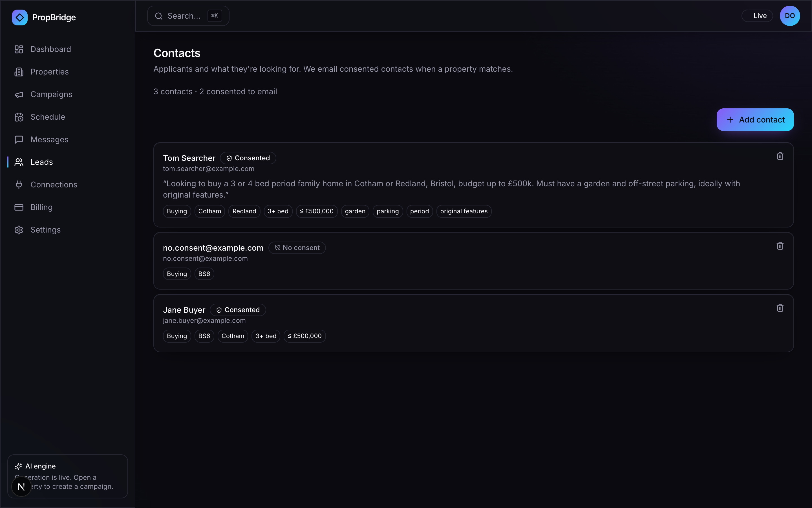Delete the Tom Searcher contact

point(780,156)
